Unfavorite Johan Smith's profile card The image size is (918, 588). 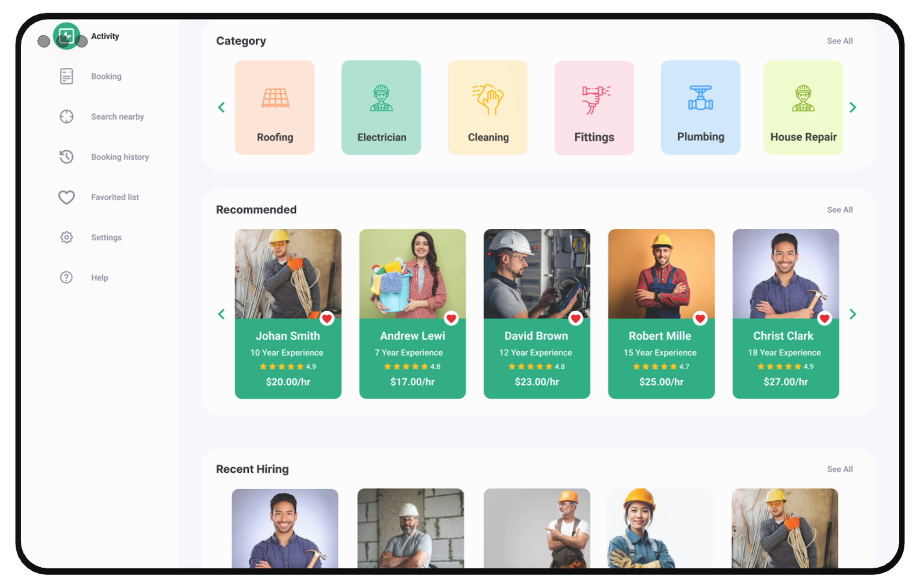click(x=328, y=319)
